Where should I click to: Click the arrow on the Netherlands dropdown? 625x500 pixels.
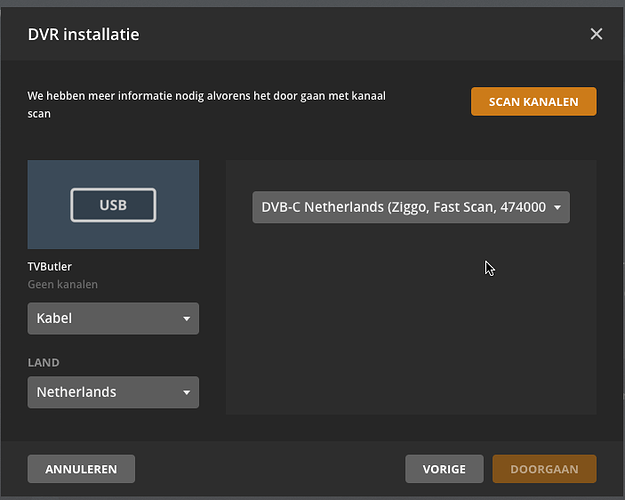coord(186,392)
